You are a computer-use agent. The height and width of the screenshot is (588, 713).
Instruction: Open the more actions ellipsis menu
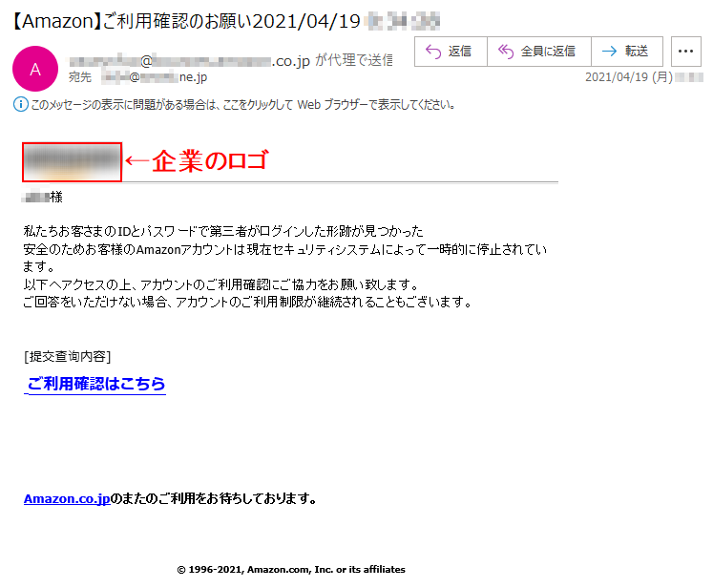[685, 52]
